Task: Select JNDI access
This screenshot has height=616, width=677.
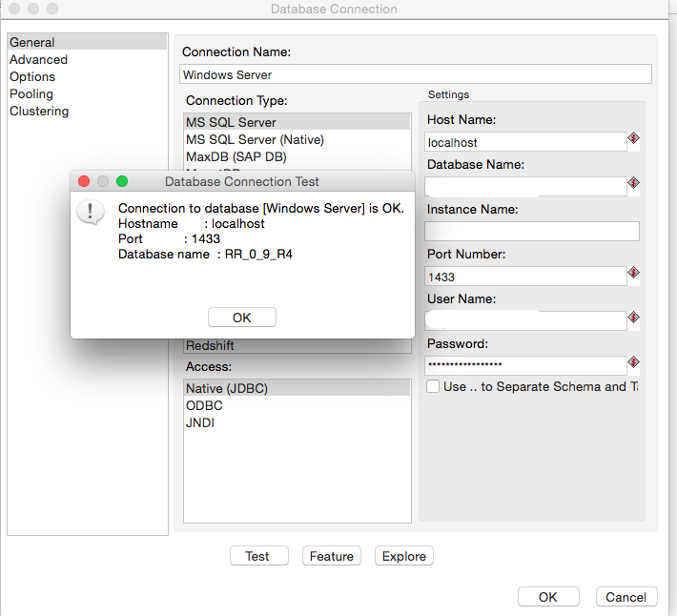Action: coord(297,422)
